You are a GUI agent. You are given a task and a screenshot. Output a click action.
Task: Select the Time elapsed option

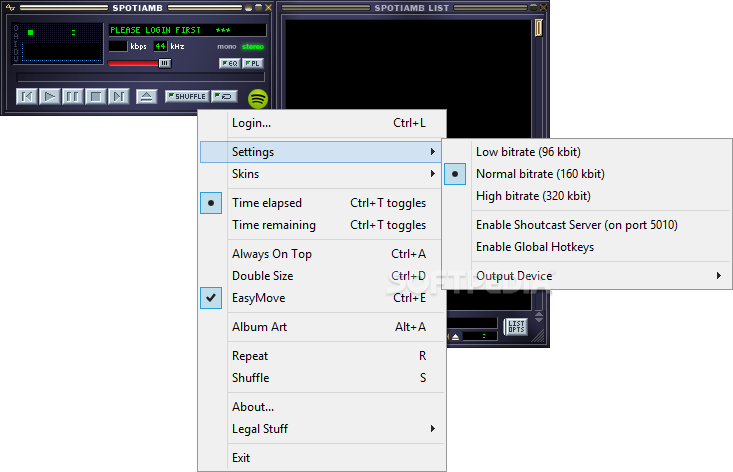click(321, 203)
